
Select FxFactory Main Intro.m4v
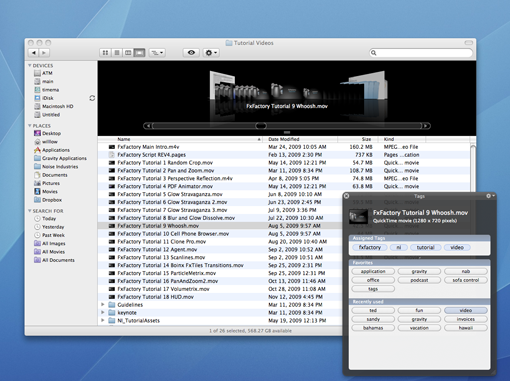pos(284,147)
